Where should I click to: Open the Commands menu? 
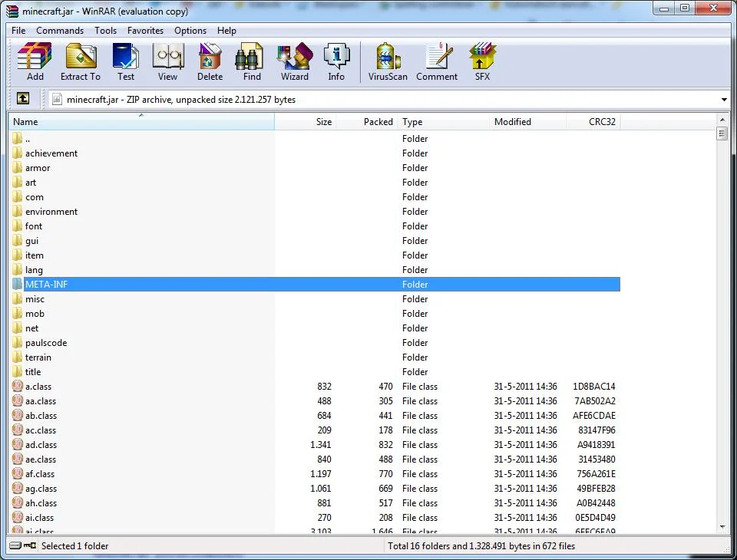[60, 31]
